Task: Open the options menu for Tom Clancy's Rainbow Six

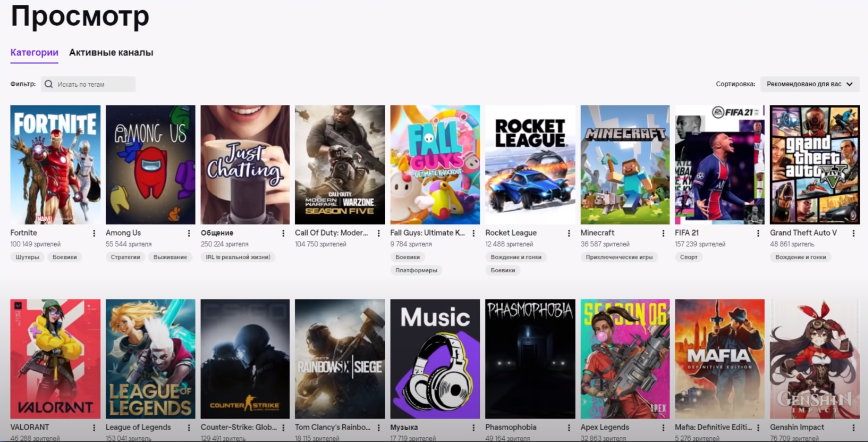Action: tap(379, 428)
